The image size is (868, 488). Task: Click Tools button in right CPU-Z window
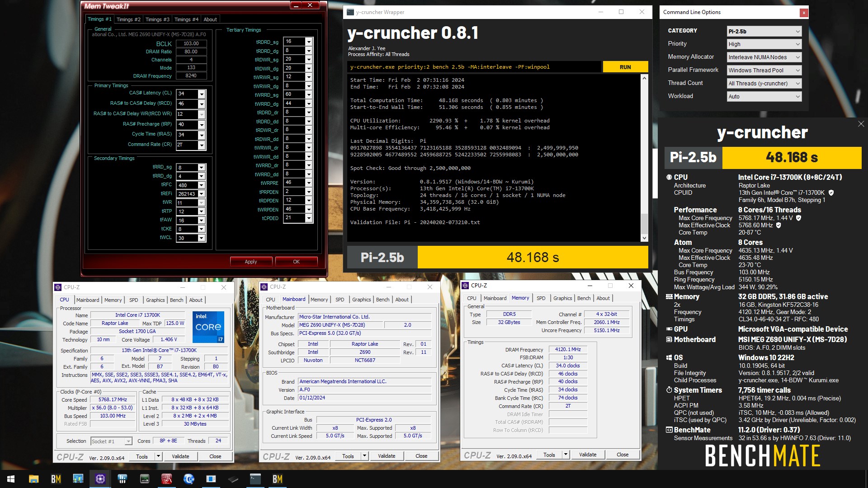coord(549,455)
